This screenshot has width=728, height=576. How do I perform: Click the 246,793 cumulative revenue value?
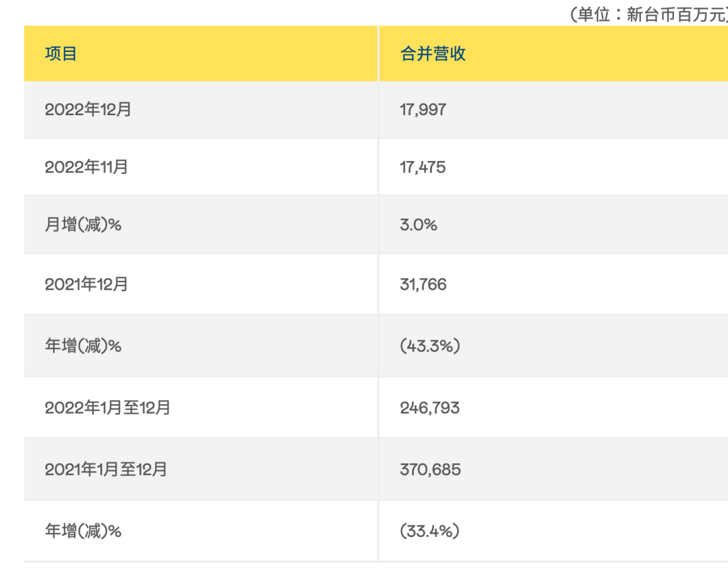[x=430, y=408]
